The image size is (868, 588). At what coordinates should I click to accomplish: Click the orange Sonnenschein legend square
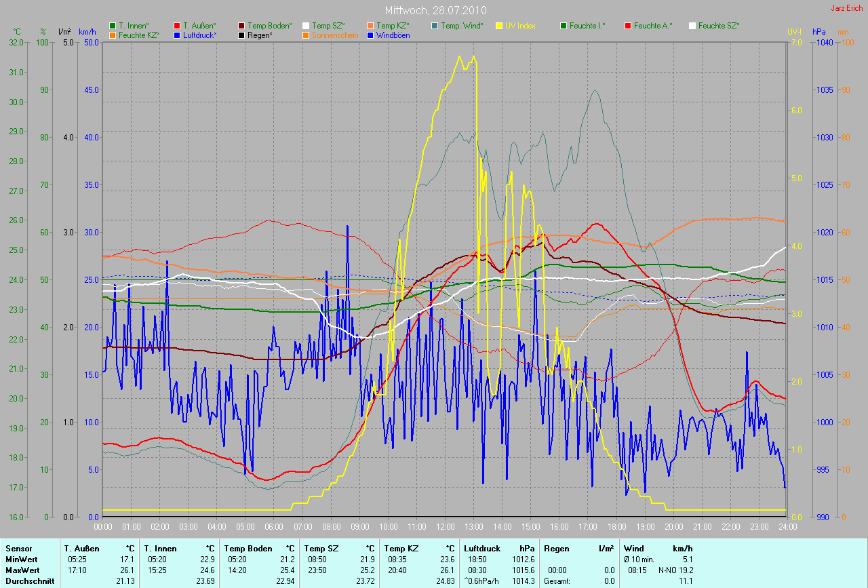point(306,35)
